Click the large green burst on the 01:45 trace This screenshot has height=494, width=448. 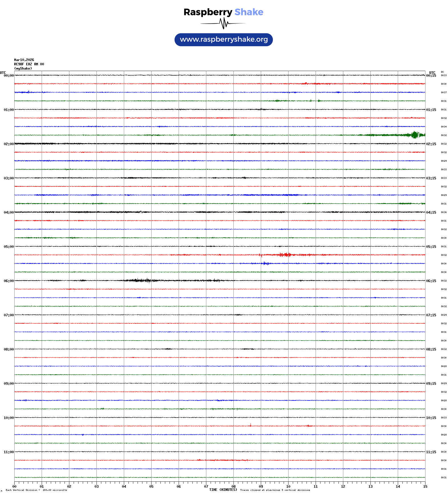[x=415, y=135]
